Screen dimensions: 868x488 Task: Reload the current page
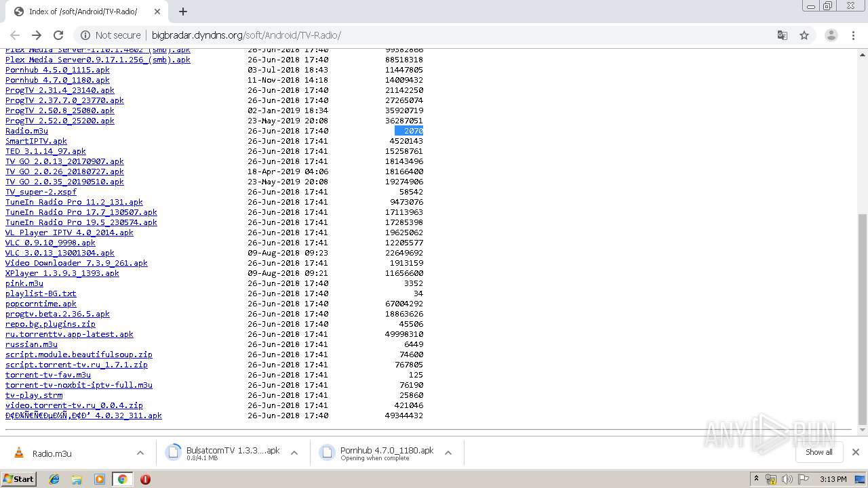click(58, 35)
